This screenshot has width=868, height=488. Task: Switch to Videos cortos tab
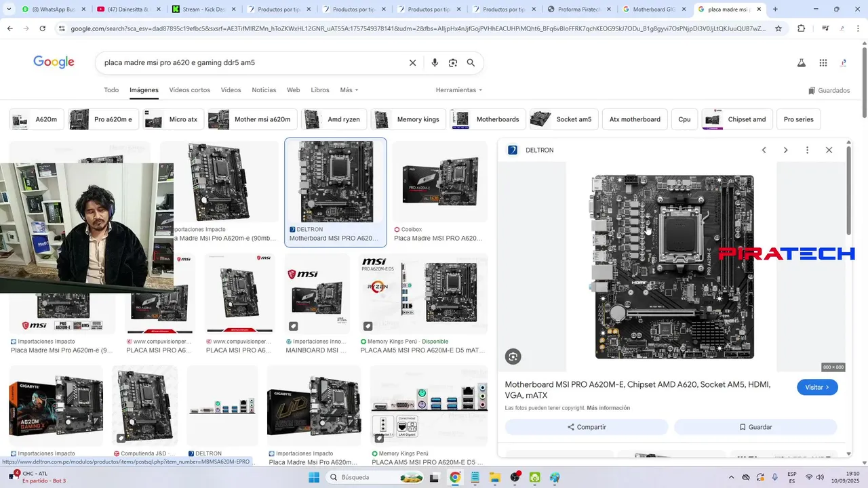[190, 89]
